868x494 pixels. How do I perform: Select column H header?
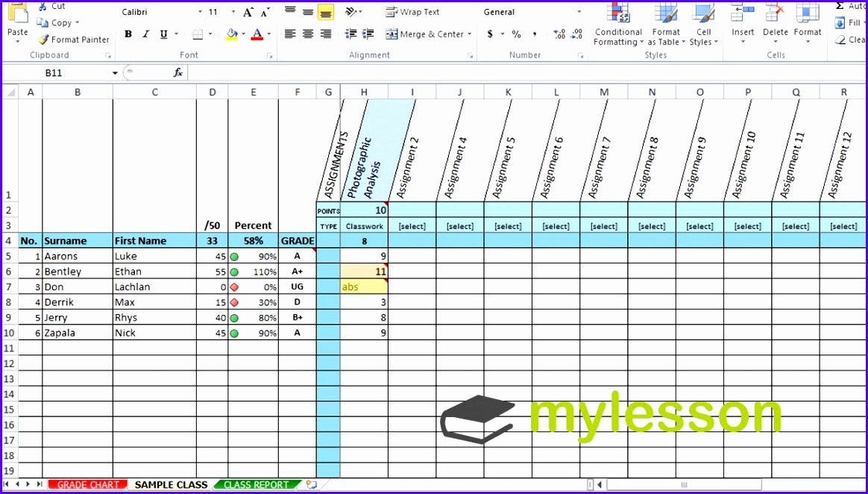(364, 93)
